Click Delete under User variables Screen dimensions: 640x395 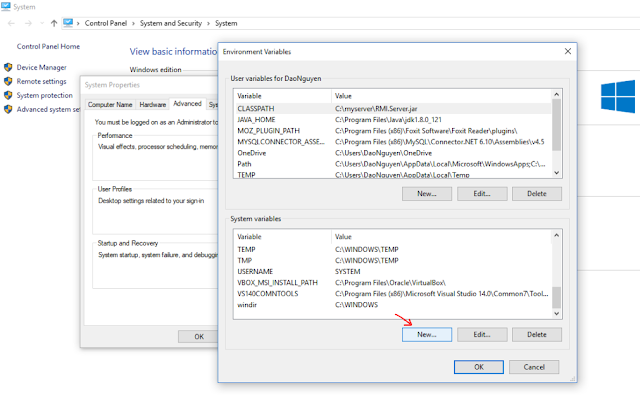(536, 194)
